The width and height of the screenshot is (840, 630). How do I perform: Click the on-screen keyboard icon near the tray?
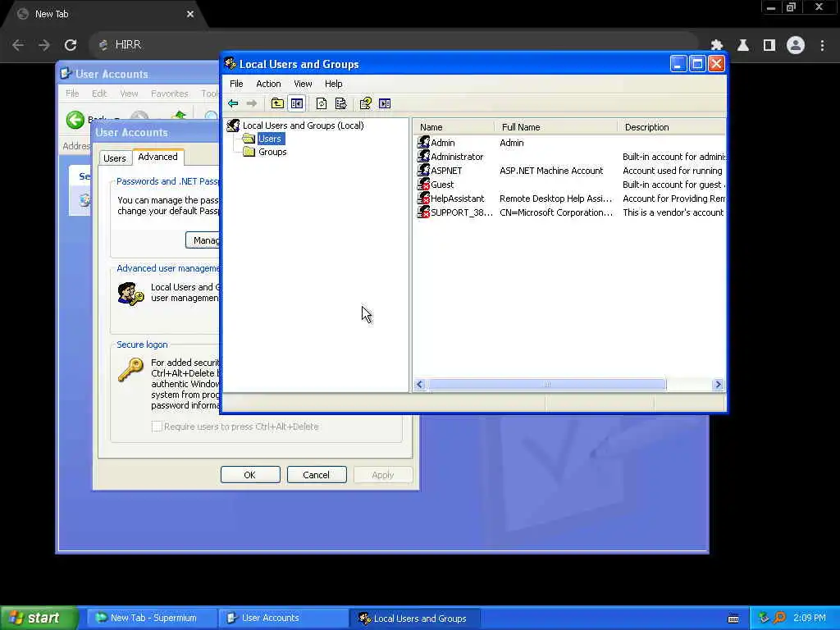733,619
